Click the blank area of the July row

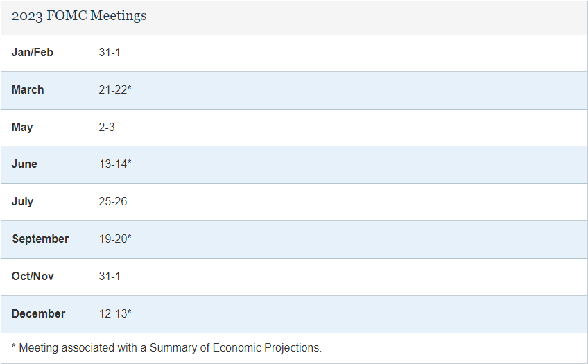(x=356, y=202)
